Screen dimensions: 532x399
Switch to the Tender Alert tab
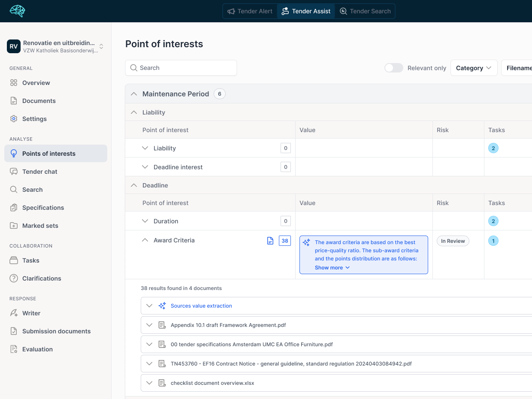[250, 11]
